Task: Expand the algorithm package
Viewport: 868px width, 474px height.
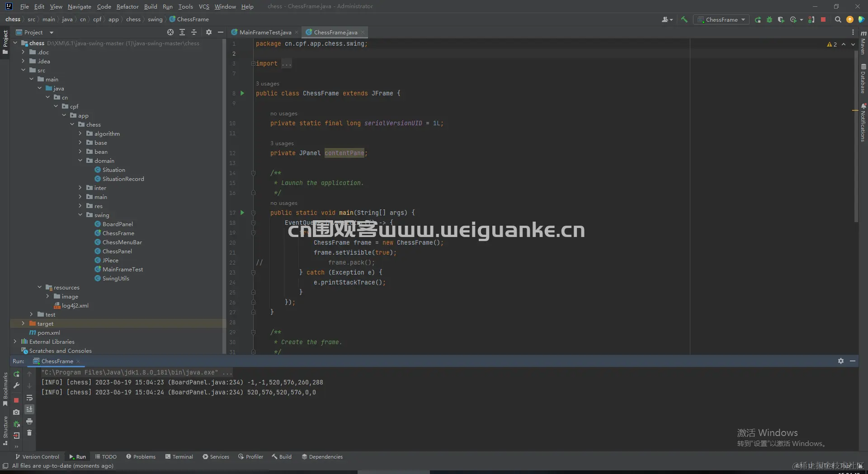Action: [80, 133]
